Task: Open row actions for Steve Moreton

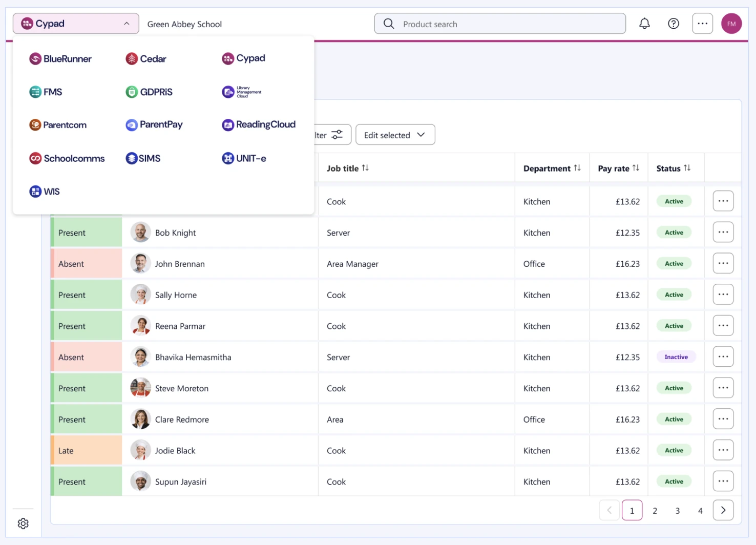Action: click(x=723, y=388)
